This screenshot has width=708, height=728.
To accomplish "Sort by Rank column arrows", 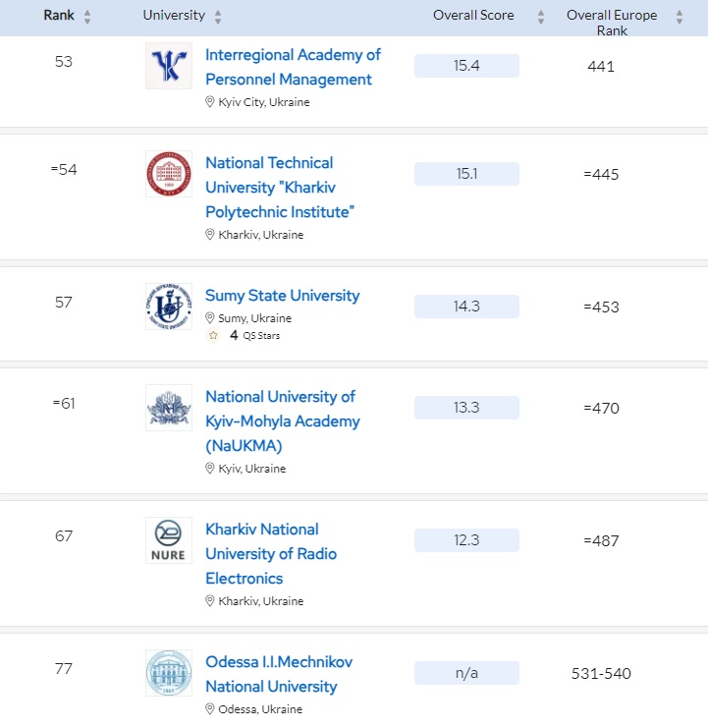I will [x=87, y=17].
